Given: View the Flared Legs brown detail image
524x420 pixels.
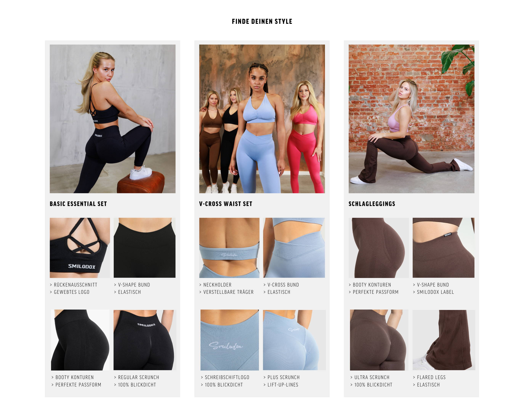Looking at the screenshot, I should [444, 340].
